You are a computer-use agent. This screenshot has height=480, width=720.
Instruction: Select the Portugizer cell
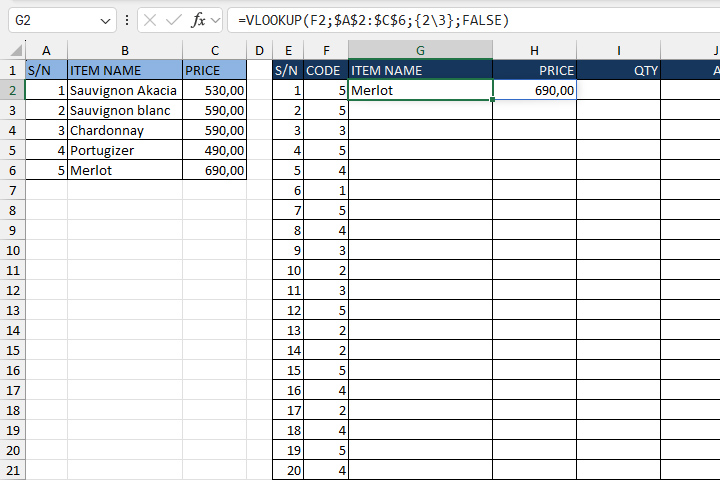point(124,150)
